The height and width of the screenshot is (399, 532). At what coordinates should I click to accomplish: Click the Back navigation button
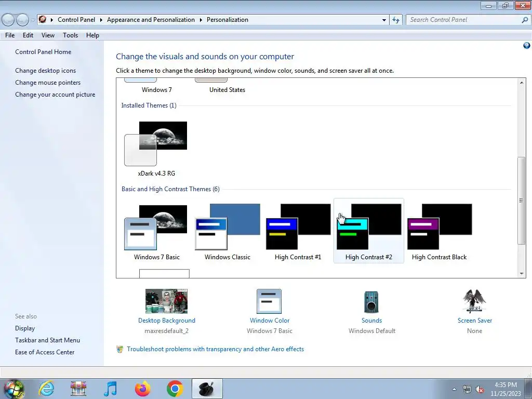[8, 20]
